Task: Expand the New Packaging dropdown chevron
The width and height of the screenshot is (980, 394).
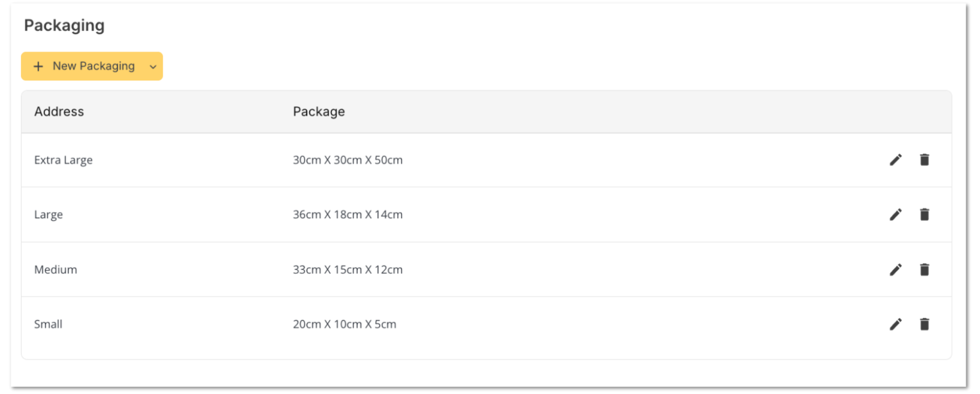Action: coord(153,66)
